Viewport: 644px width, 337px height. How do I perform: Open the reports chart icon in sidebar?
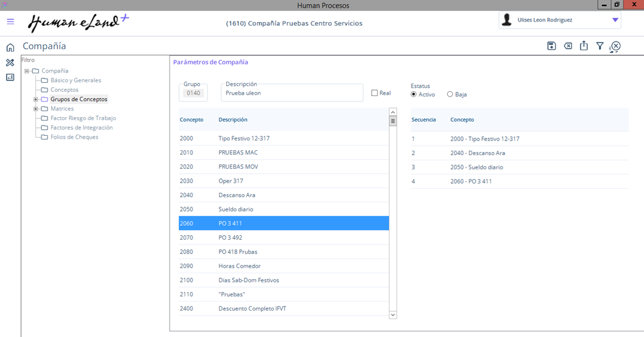(x=10, y=77)
